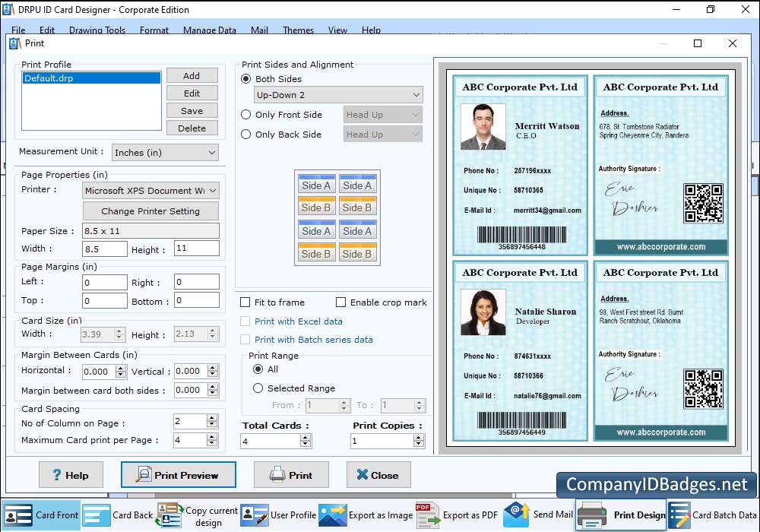Open the Printer selection dropdown
Image resolution: width=760 pixels, height=532 pixels.
(x=150, y=191)
